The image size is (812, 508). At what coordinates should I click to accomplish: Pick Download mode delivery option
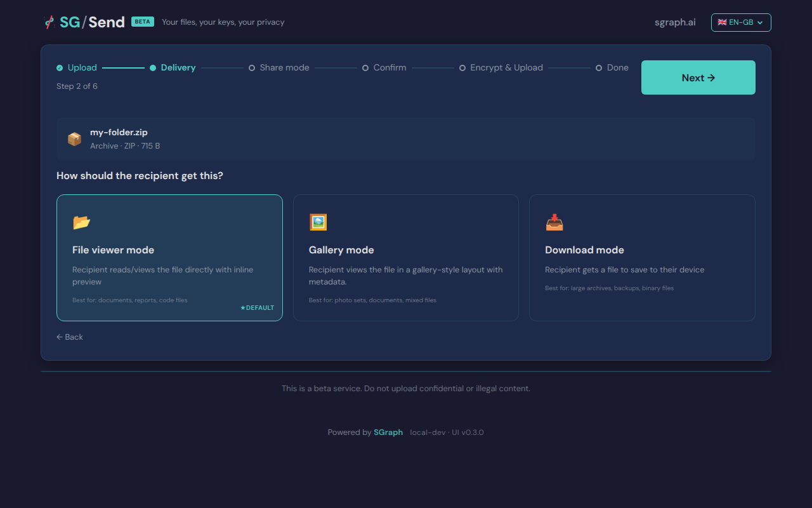tap(642, 257)
